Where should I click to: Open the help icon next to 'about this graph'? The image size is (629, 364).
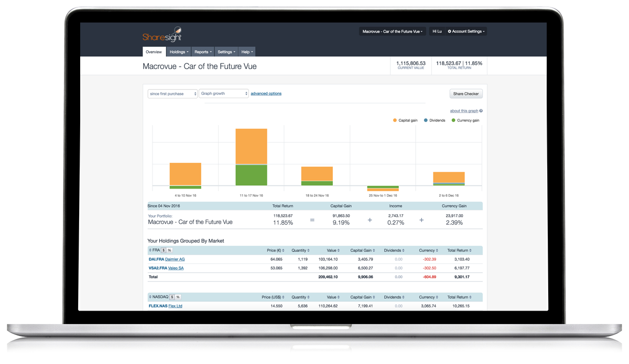click(x=480, y=111)
